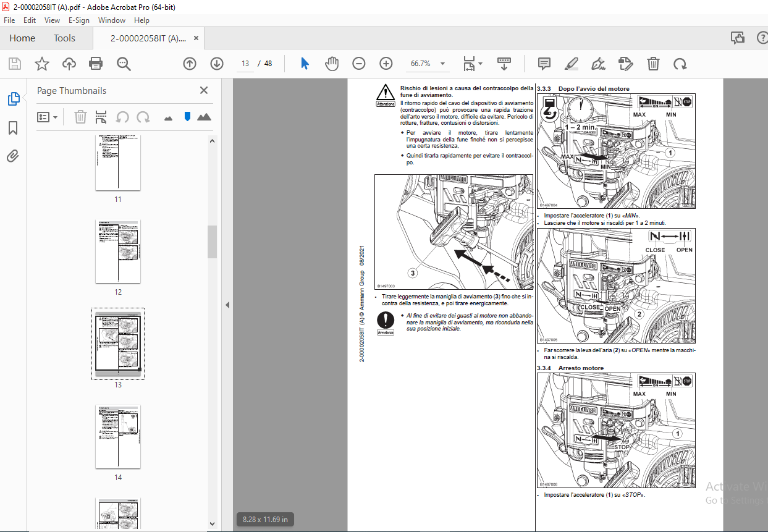Open the Page Thumbnails sidebar icon
The width and height of the screenshot is (768, 532).
pyautogui.click(x=13, y=99)
